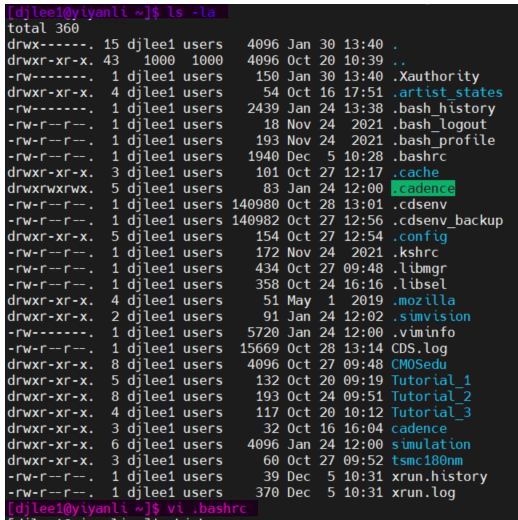Select the CMOSedu directory entry
Image resolution: width=518 pixels, height=520 pixels.
(x=419, y=365)
